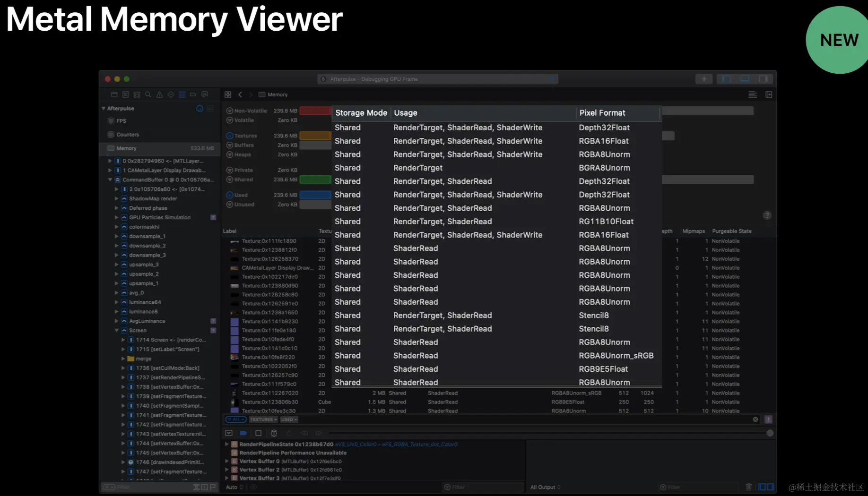Go back with the left chevron
Viewport: 868px width, 496px height.
(240, 94)
